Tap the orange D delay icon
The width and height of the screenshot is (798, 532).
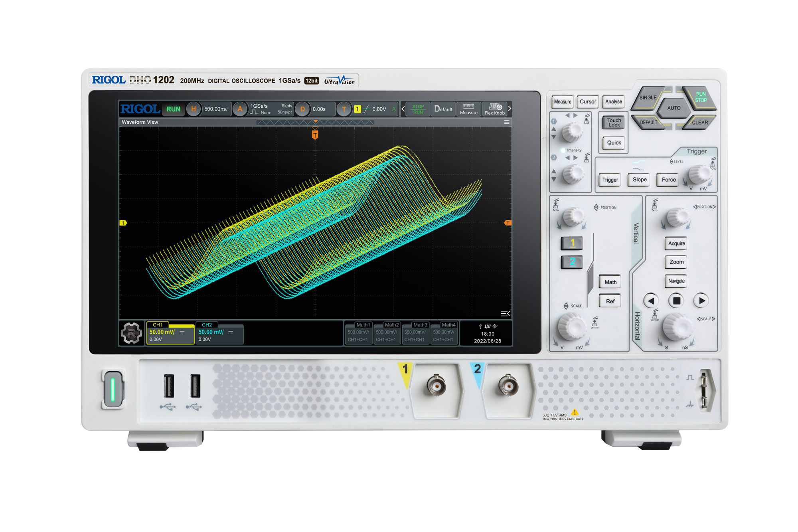(x=302, y=109)
